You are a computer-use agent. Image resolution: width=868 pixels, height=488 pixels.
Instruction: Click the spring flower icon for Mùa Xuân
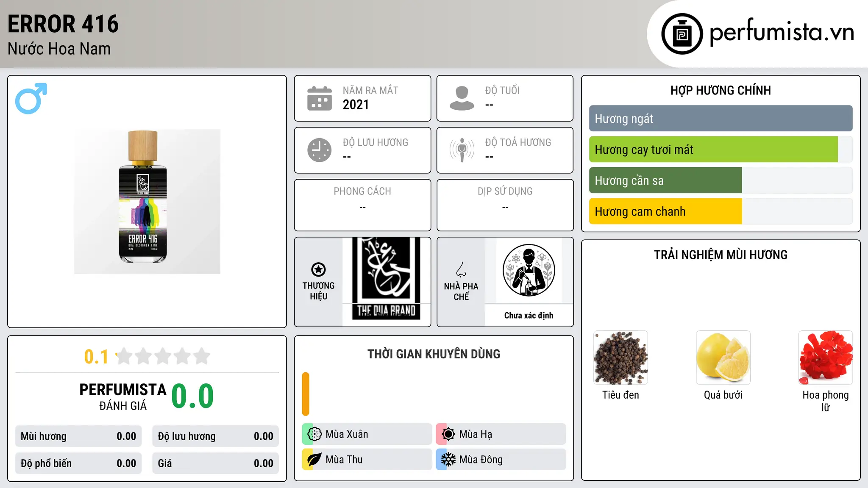(x=314, y=434)
